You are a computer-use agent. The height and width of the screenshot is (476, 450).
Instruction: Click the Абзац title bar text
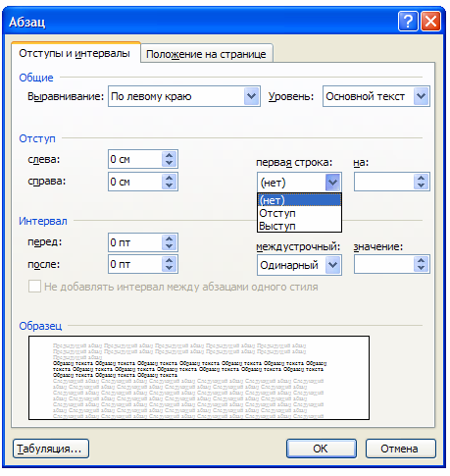click(27, 22)
